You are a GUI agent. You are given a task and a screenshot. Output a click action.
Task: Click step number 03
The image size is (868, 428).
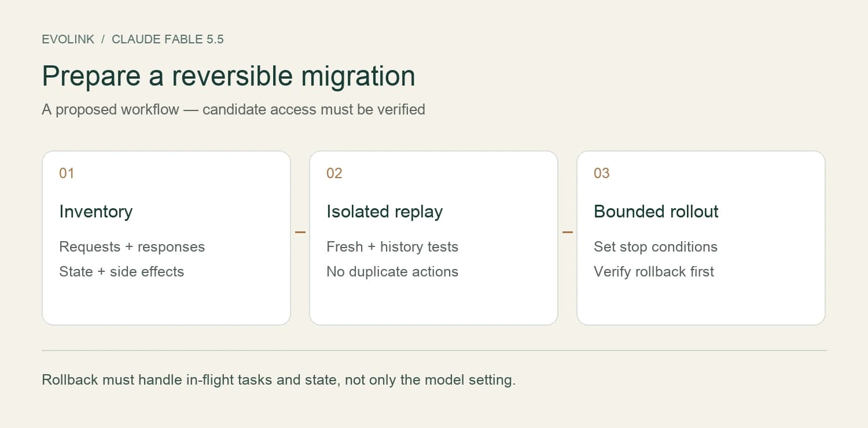[602, 173]
